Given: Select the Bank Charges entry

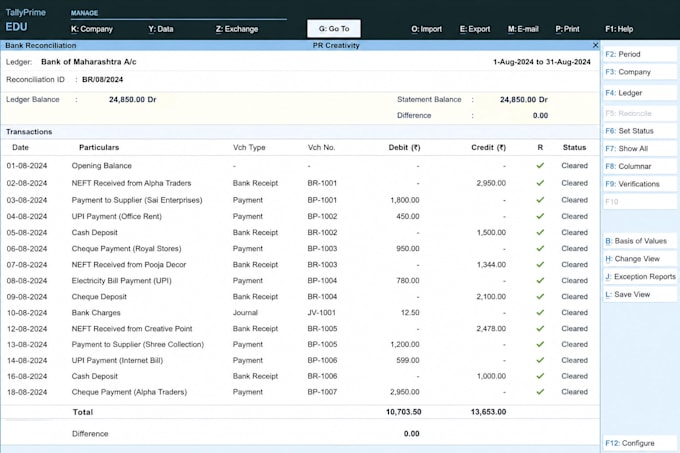Looking at the screenshot, I should coord(300,313).
